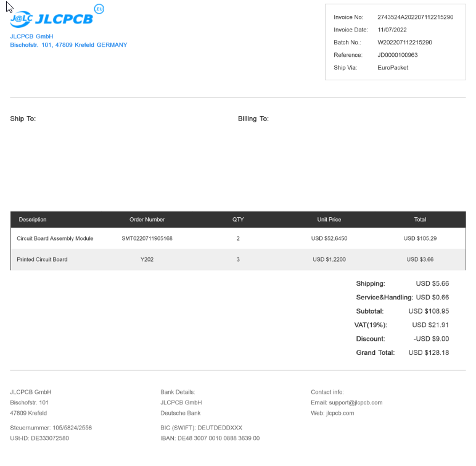Select order number Y202
The image size is (476, 466).
pyautogui.click(x=147, y=260)
